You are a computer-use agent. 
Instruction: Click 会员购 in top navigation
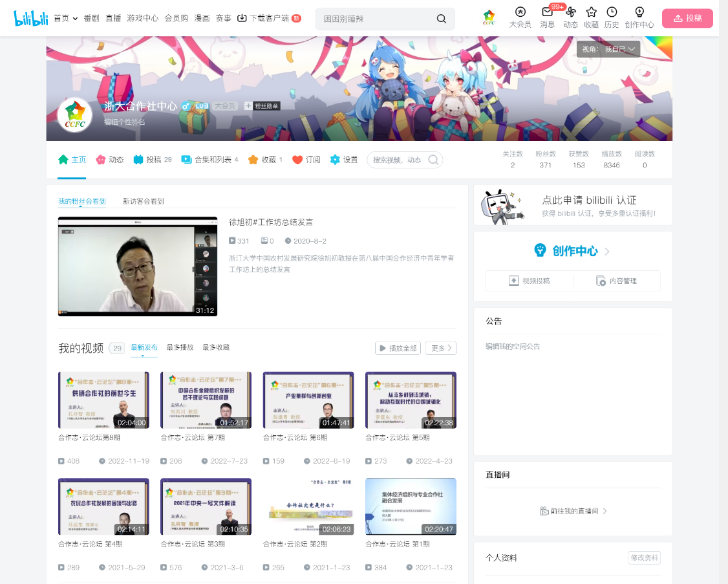click(x=176, y=18)
